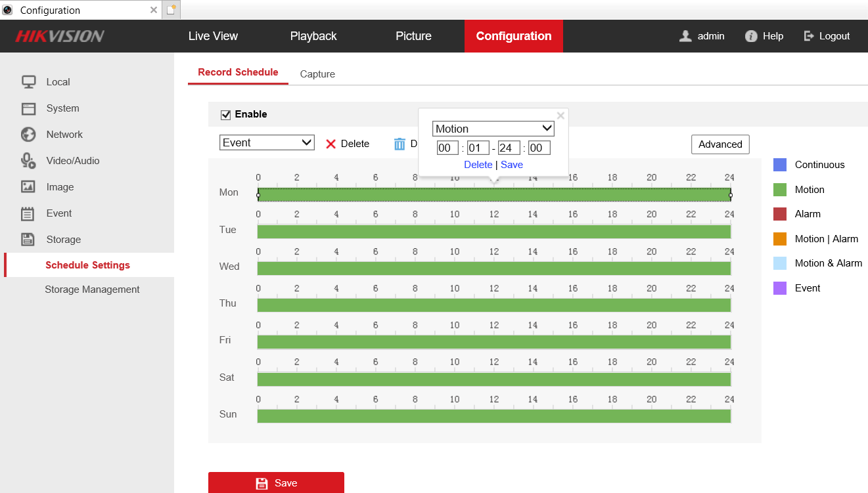This screenshot has width=868, height=493.
Task: Switch to the Capture tab
Action: 317,74
